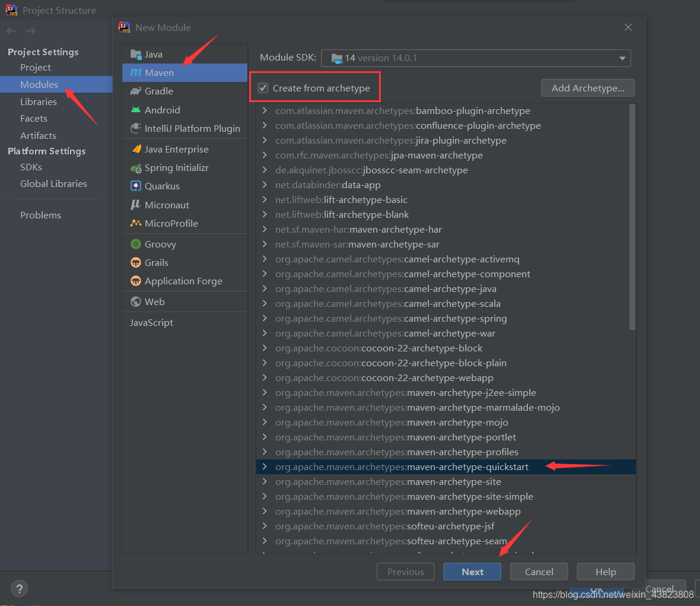
Task: Pick the Application Forge icon
Action: (136, 281)
